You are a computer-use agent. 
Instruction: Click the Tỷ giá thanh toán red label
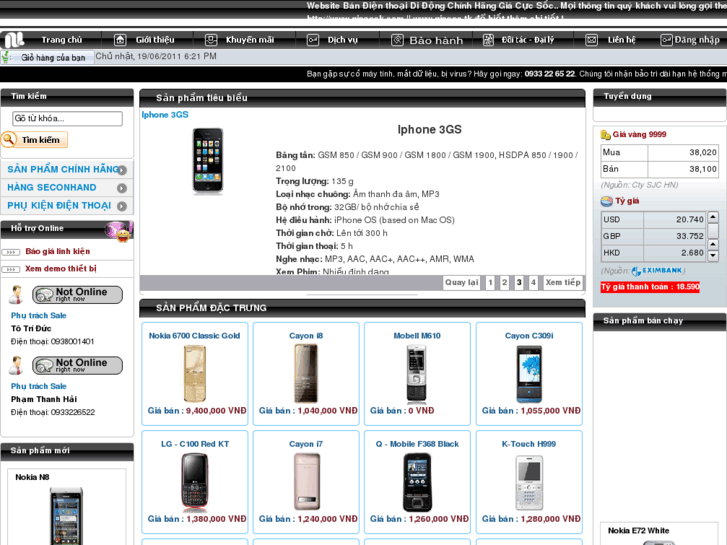pos(650,287)
